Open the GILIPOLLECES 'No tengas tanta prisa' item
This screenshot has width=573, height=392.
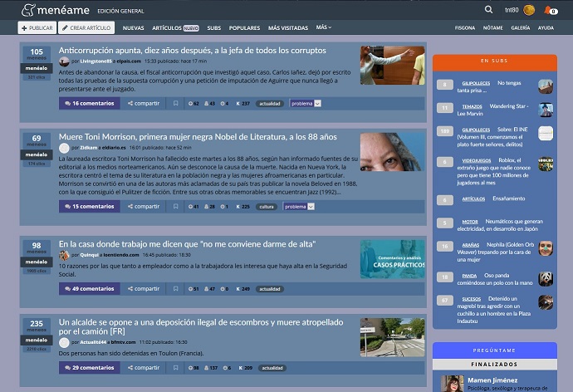pyautogui.click(x=489, y=86)
